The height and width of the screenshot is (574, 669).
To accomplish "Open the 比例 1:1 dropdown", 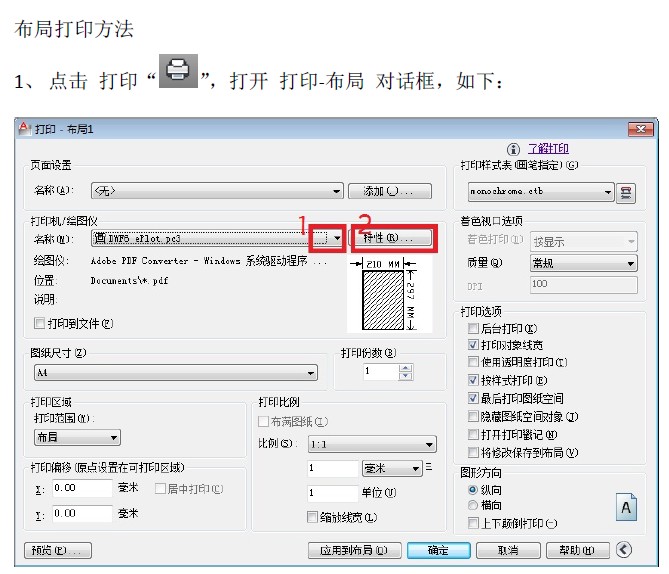I will (372, 444).
